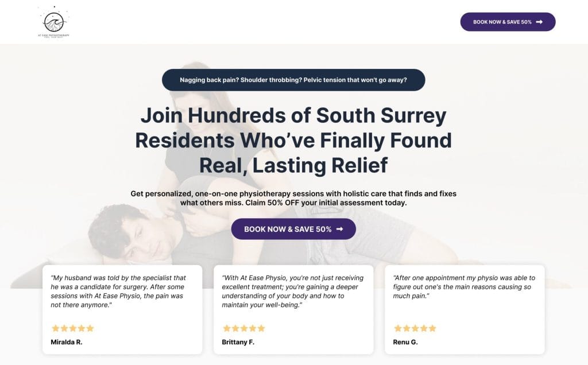Select Renu G.'s testimonial quote text
588x365 pixels.
pyautogui.click(x=463, y=286)
